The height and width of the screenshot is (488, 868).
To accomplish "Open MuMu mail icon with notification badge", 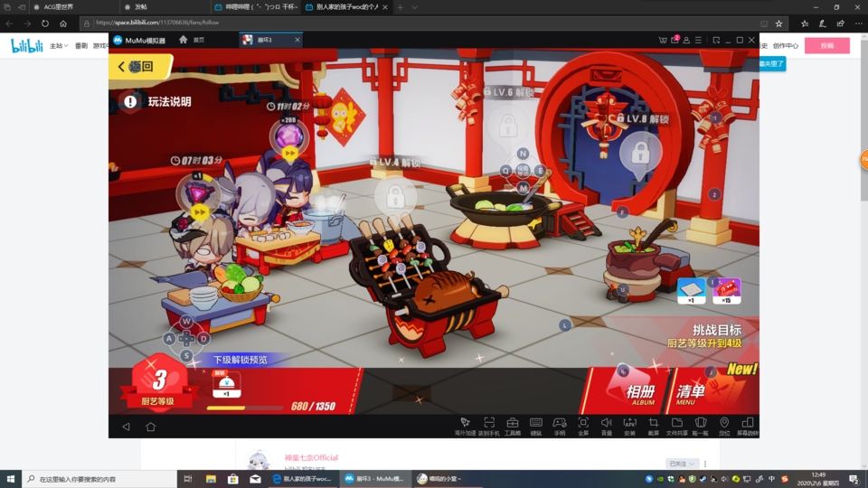I will point(675,40).
